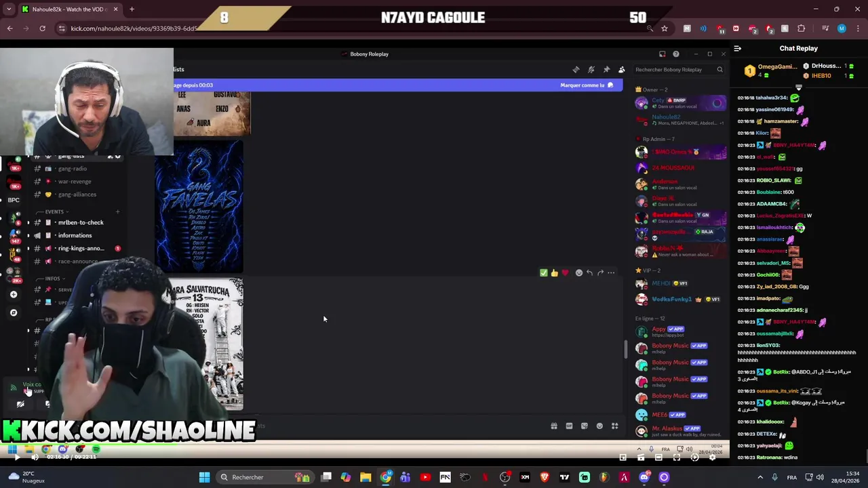868x488 pixels.
Task: Seek on the Kick video progress bar
Action: point(365,445)
